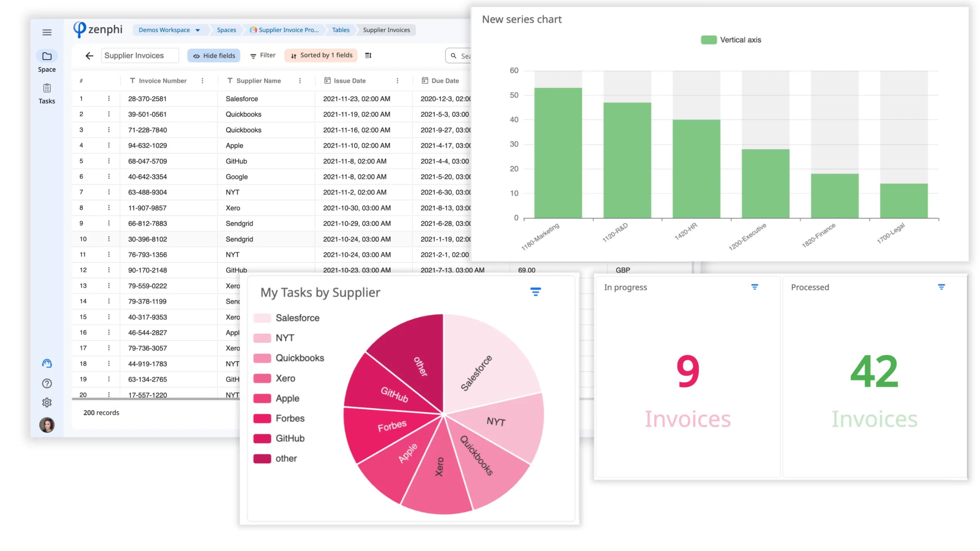The height and width of the screenshot is (551, 980).
Task: Click the back arrow next to Supplier Invoices
Action: pyautogui.click(x=89, y=56)
